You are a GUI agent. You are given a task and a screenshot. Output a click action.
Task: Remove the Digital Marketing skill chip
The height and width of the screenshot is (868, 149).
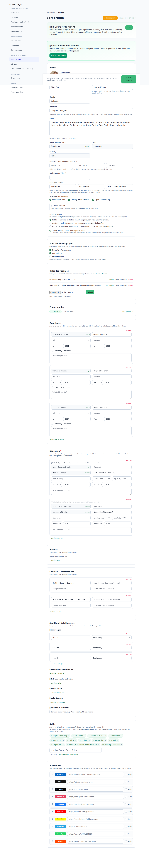click(x=69, y=736)
